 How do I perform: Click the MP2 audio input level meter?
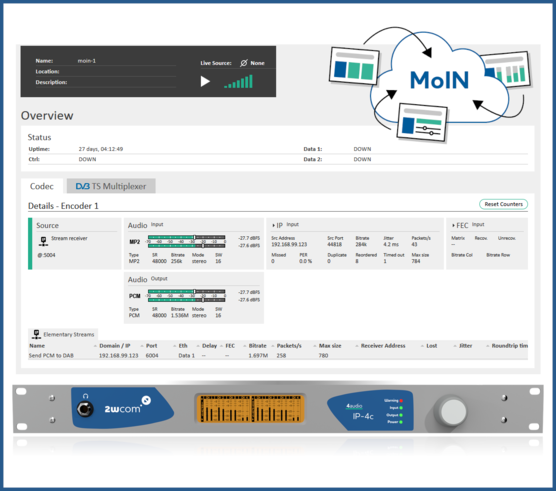click(187, 241)
